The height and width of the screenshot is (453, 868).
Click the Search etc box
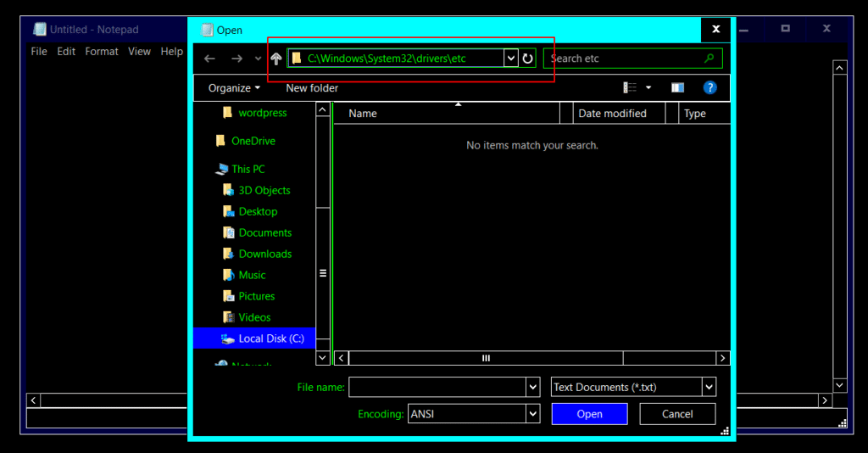click(632, 59)
